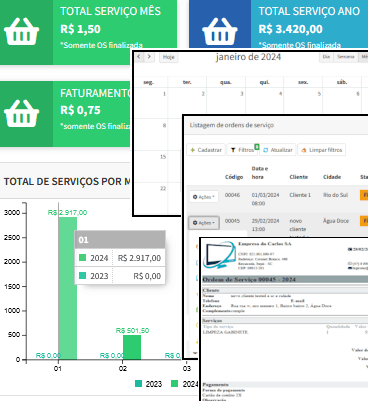Toggle the 2023 series in chart legend
The width and height of the screenshot is (368, 401).
(149, 384)
